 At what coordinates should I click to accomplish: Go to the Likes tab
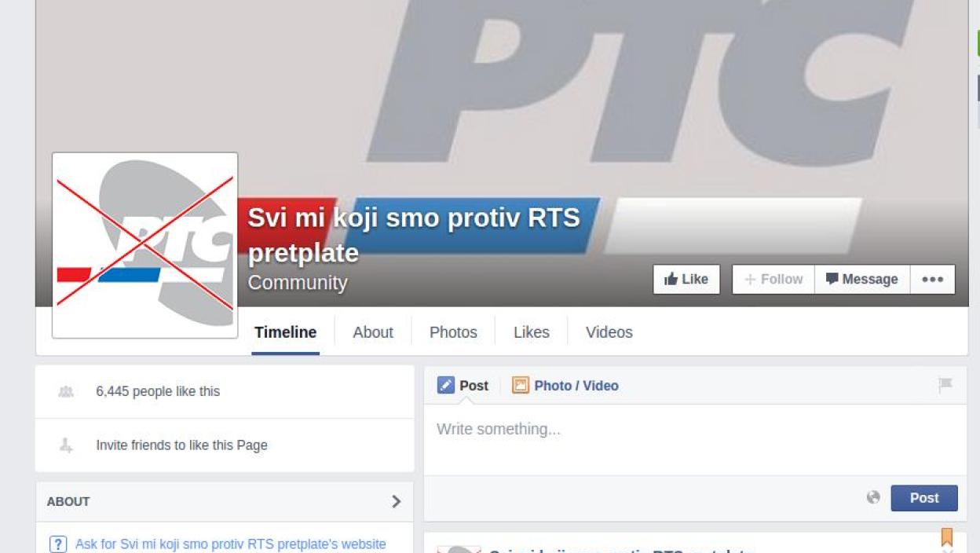tap(532, 332)
